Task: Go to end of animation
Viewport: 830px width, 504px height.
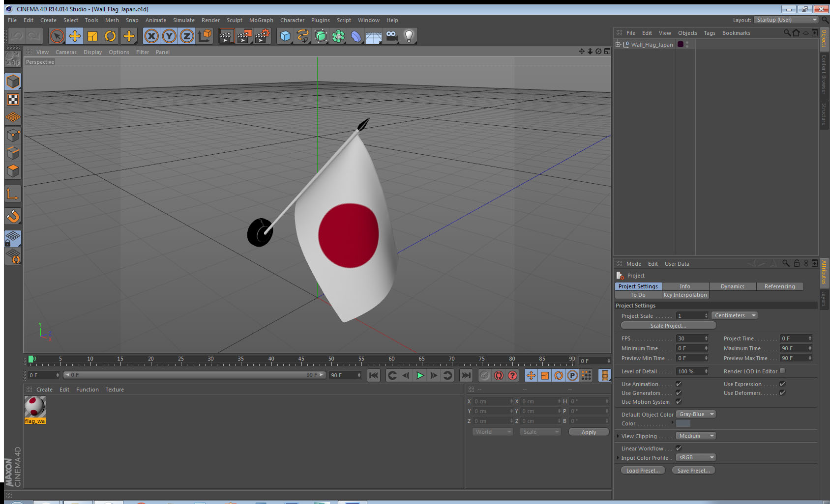Action: click(x=466, y=375)
